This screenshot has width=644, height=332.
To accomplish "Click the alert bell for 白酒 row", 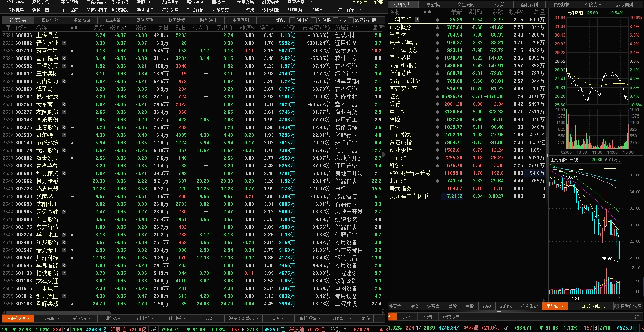I will click(x=437, y=127).
